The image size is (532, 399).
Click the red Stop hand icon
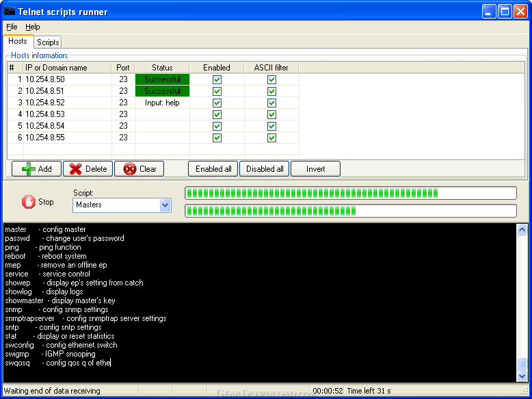click(29, 202)
